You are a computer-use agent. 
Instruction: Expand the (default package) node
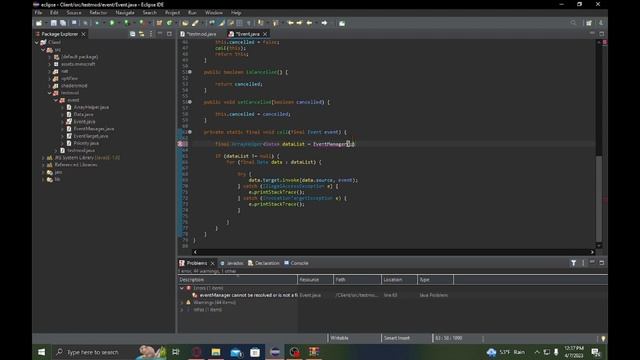(50, 57)
